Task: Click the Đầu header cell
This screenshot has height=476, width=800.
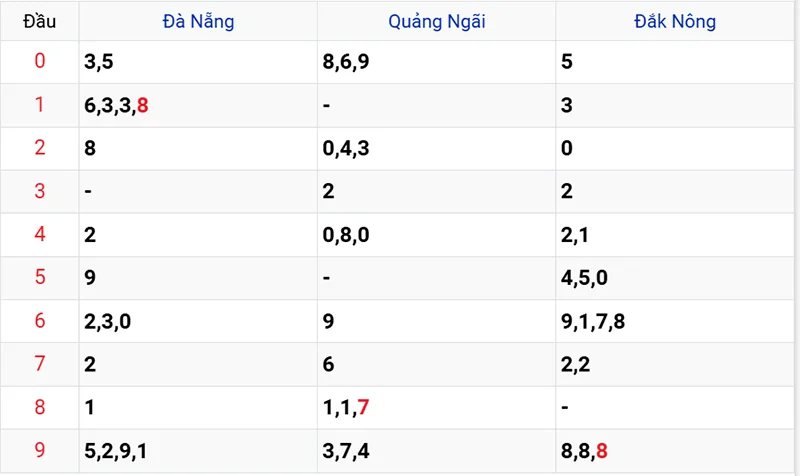Action: click(x=40, y=21)
